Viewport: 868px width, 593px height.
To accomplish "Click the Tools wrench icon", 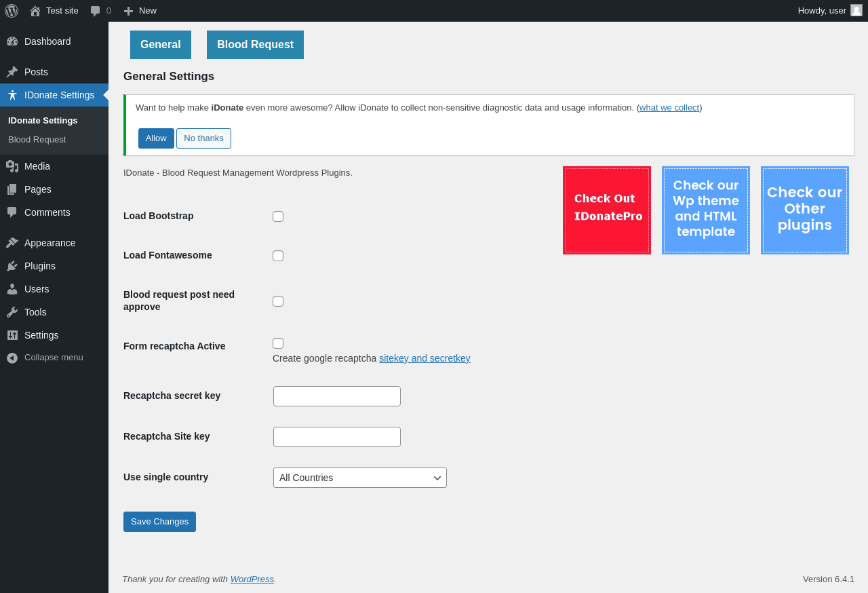I will 12,312.
